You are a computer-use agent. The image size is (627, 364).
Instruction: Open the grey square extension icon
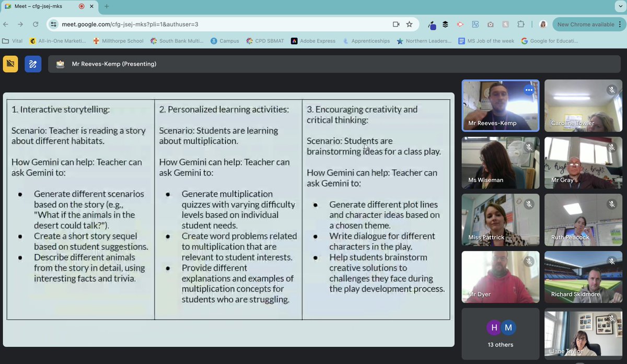pyautogui.click(x=506, y=24)
